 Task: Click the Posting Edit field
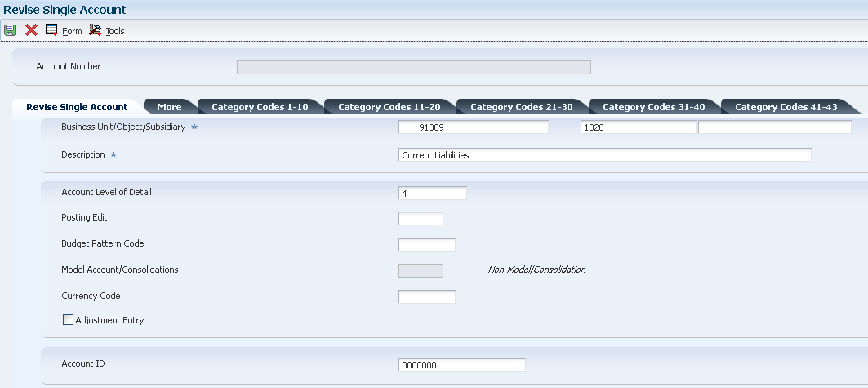(x=421, y=219)
